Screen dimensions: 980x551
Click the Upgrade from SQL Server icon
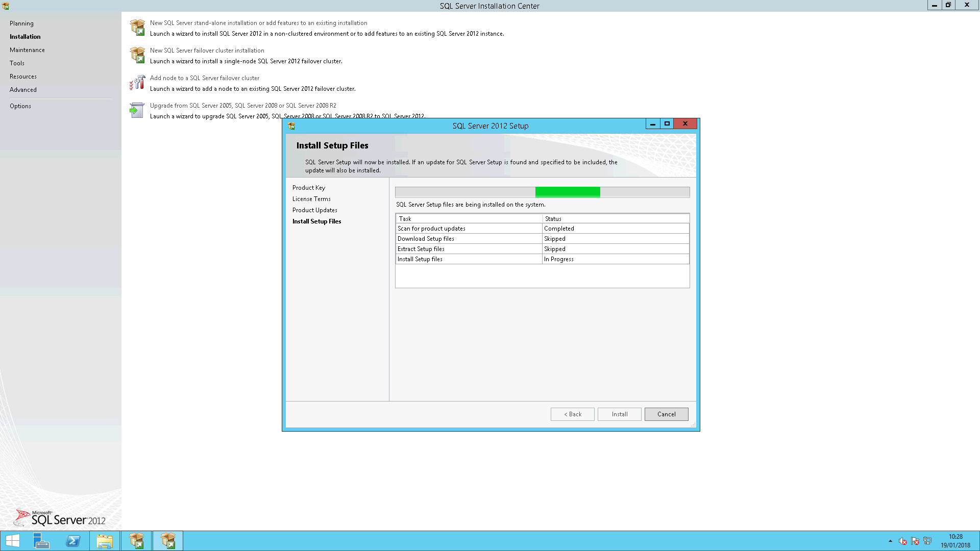pyautogui.click(x=137, y=110)
